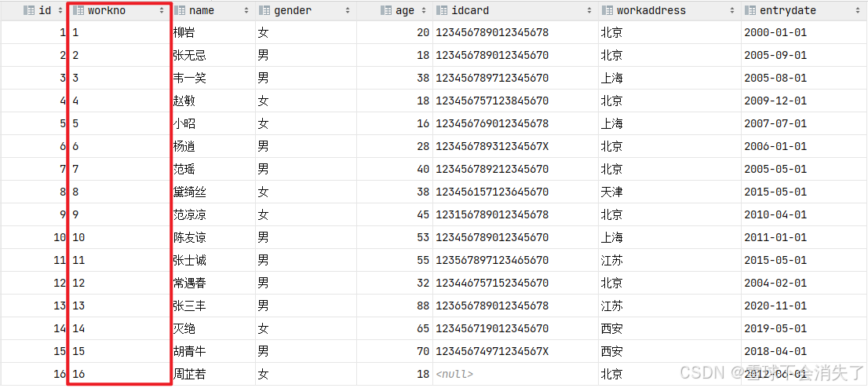Click age value 88
Image resolution: width=868 pixels, height=388 pixels.
click(423, 306)
